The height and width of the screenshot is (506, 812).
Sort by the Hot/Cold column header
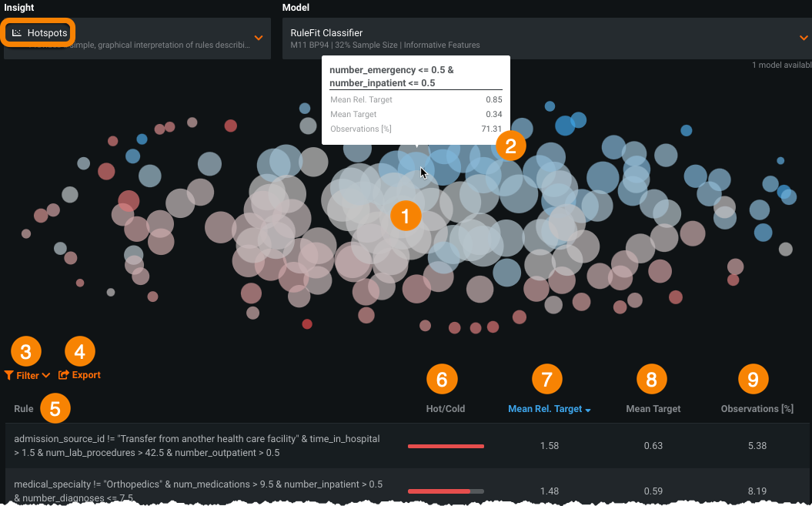pyautogui.click(x=446, y=409)
